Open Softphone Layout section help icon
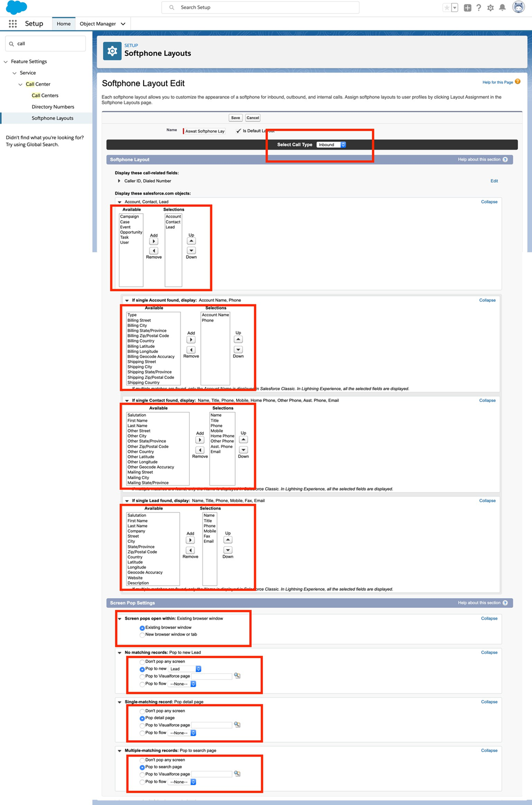 coord(505,160)
